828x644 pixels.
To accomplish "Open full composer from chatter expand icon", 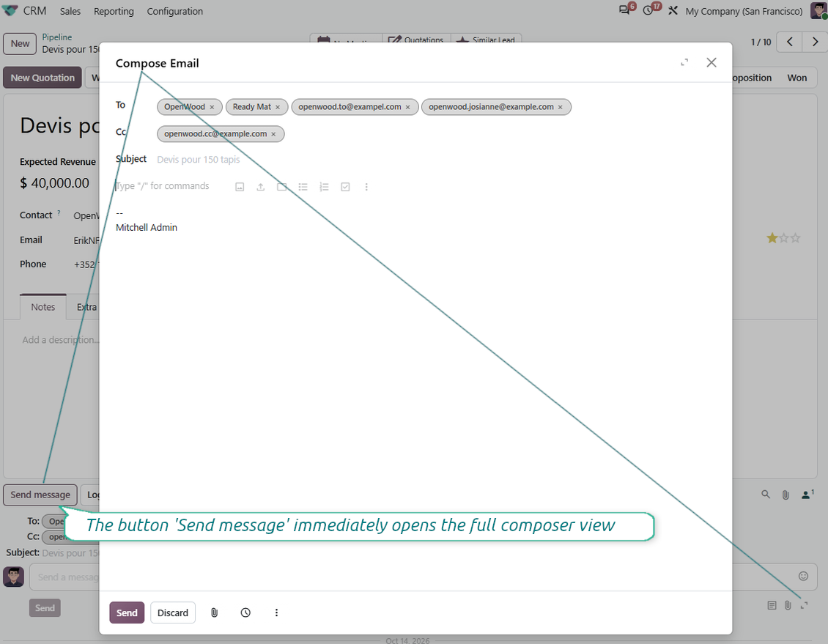I will 805,605.
